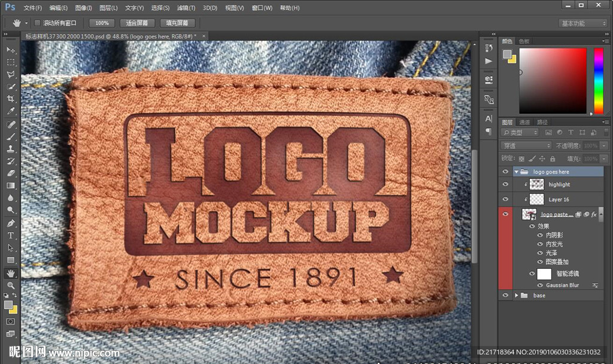Select the Move tool

[x=11, y=50]
